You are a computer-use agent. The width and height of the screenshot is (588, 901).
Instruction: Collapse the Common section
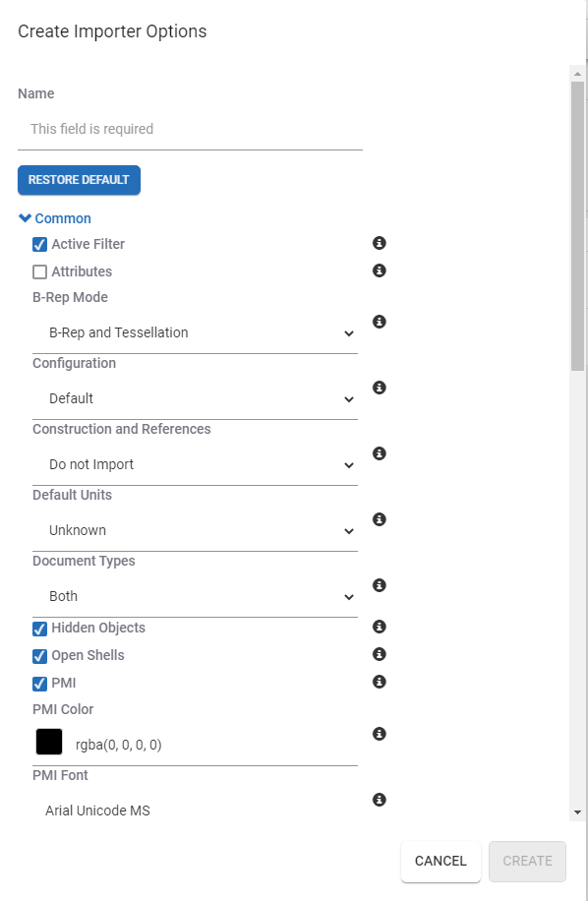[x=55, y=218]
